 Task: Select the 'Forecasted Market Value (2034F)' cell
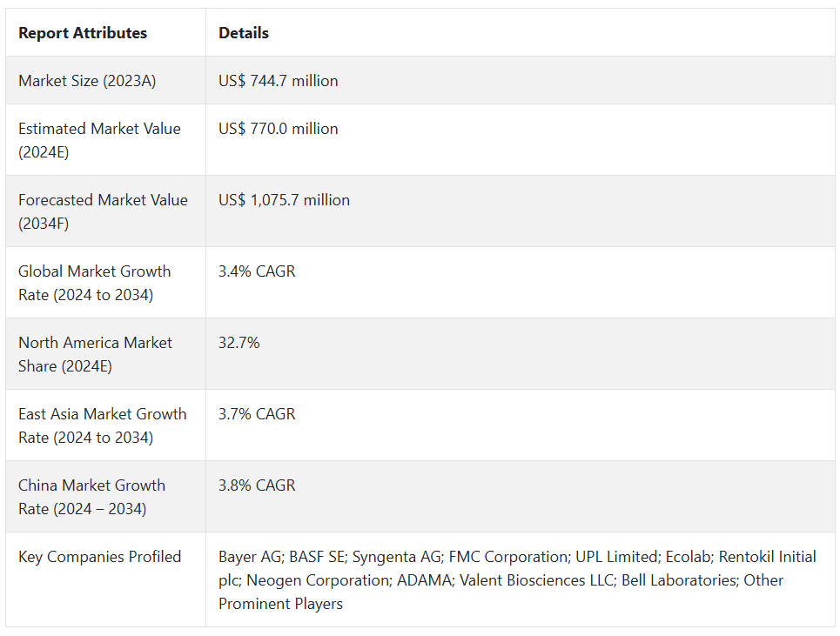coord(103,211)
